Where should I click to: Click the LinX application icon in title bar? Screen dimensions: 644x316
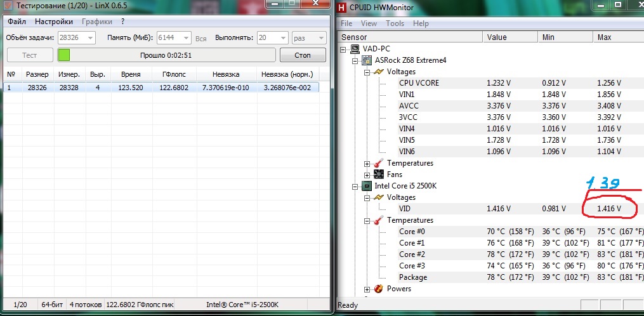click(8, 6)
